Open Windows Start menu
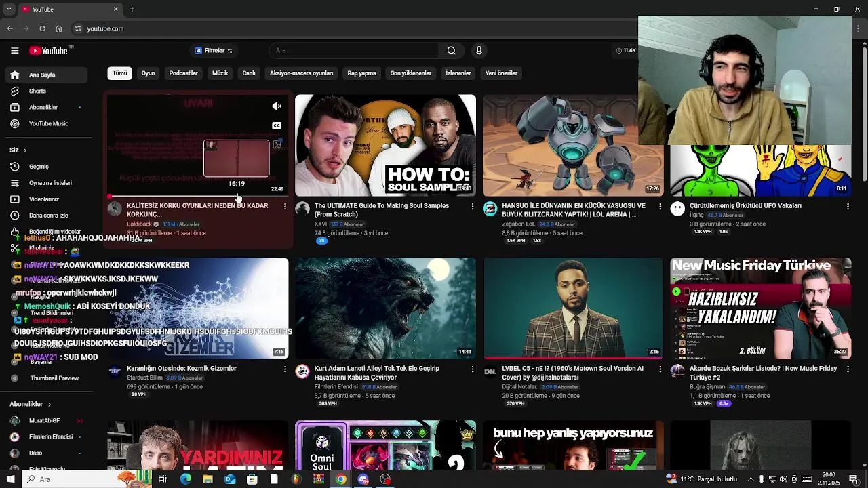Image resolution: width=868 pixels, height=488 pixels. click(10, 479)
